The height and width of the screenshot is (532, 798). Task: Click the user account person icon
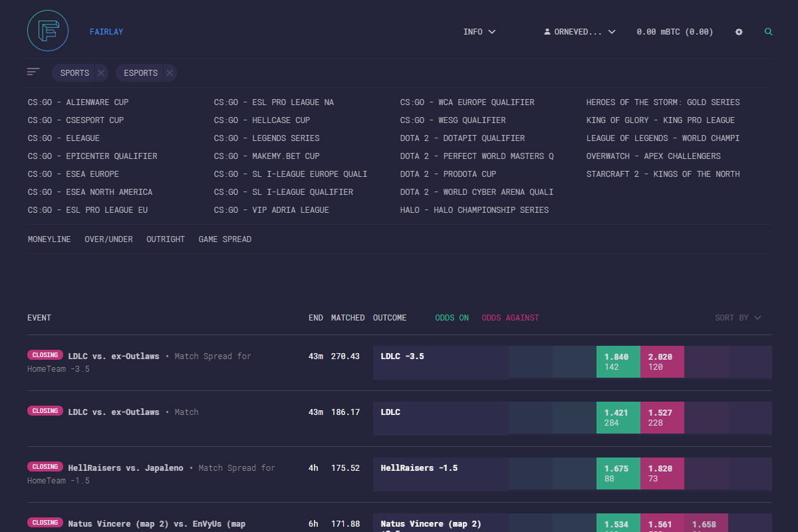tap(547, 32)
